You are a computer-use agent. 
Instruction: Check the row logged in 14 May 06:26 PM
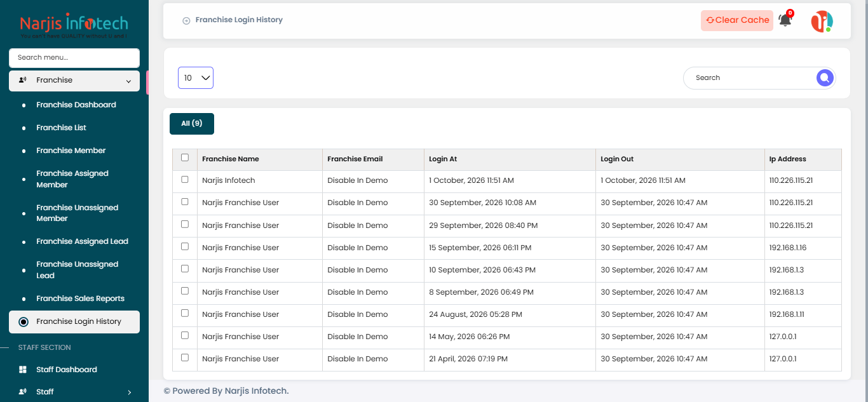(x=185, y=335)
